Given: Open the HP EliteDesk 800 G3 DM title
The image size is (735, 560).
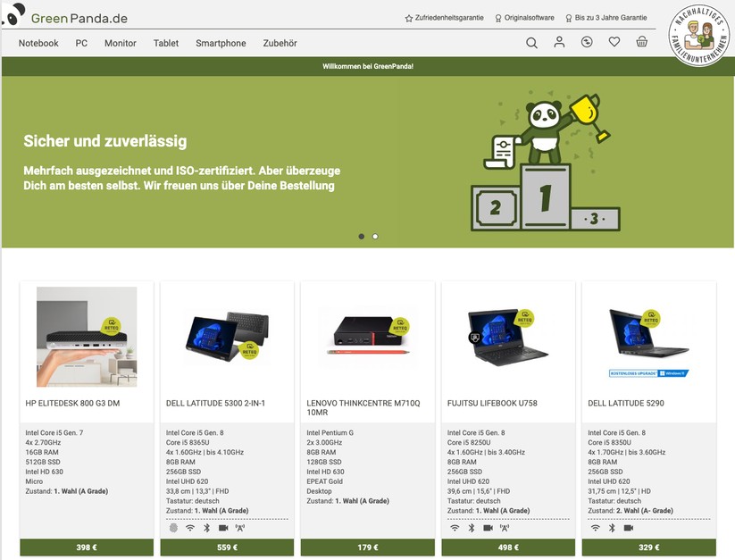Looking at the screenshot, I should pos(72,403).
